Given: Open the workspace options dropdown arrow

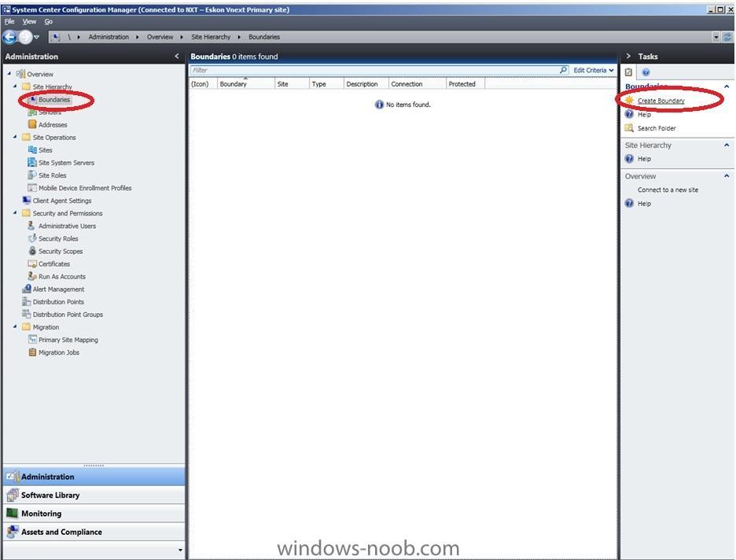Looking at the screenshot, I should (181, 550).
